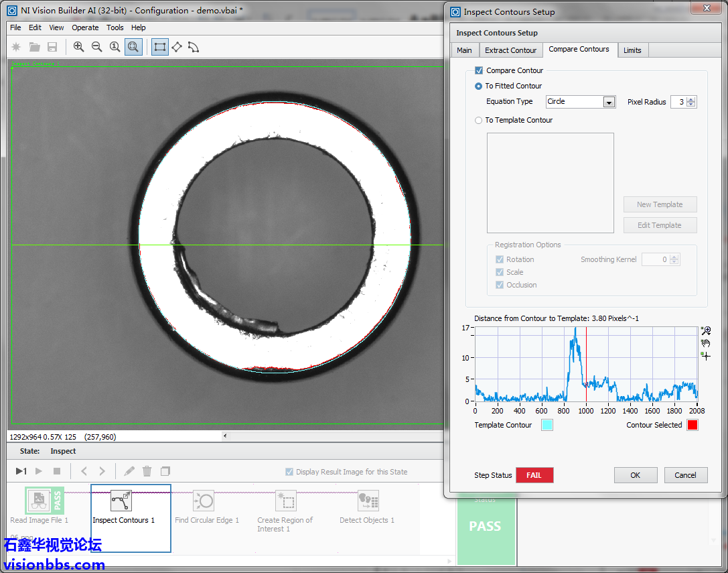Switch to the Extract Contour tab
This screenshot has width=728, height=573.
coord(510,50)
